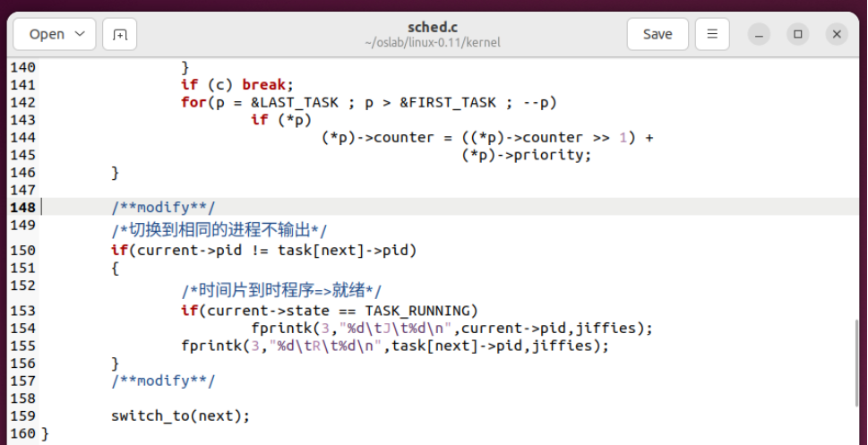Screen dimensions: 868x445
Task: Click second '/**modify**/' comment on line 157
Action: [163, 381]
